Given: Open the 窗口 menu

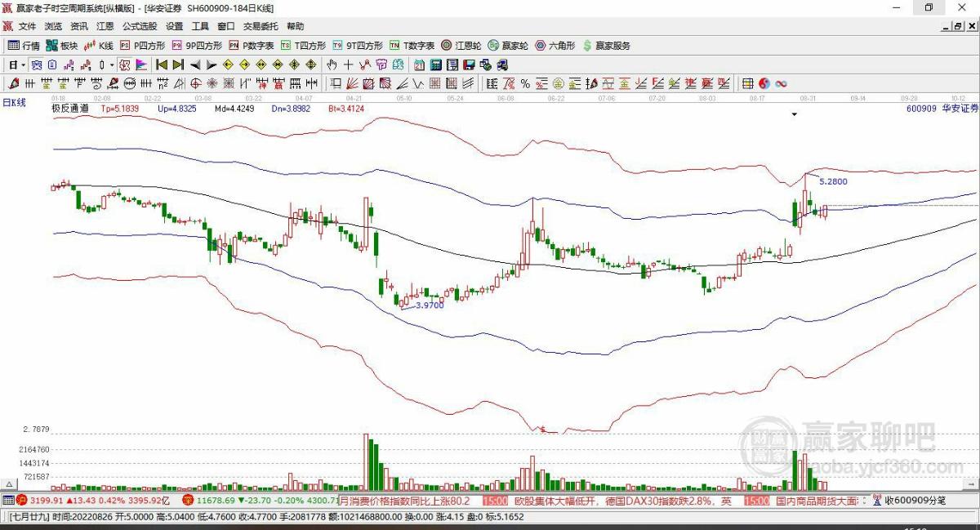Looking at the screenshot, I should tap(226, 27).
